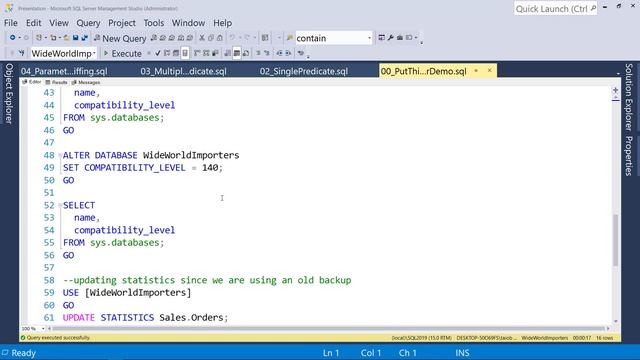Image resolution: width=640 pixels, height=360 pixels.
Task: Comment out selected lines icon
Action: pos(258,53)
